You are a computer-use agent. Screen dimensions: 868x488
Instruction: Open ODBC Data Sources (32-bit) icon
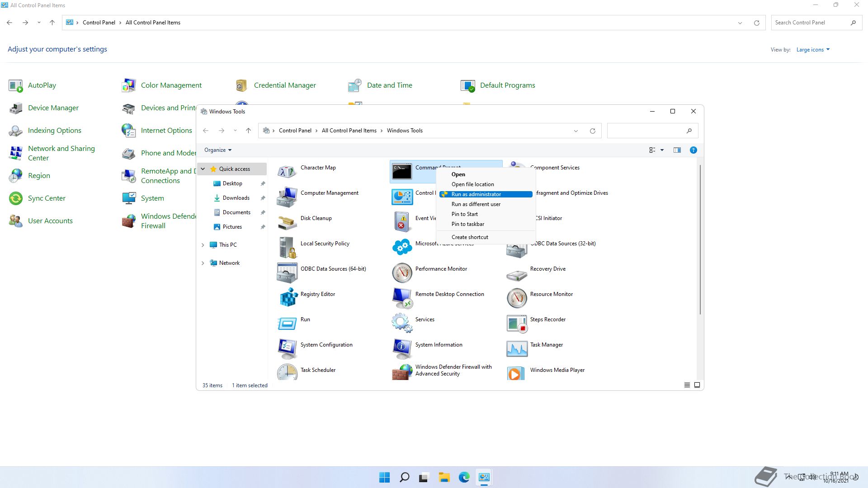[517, 251]
